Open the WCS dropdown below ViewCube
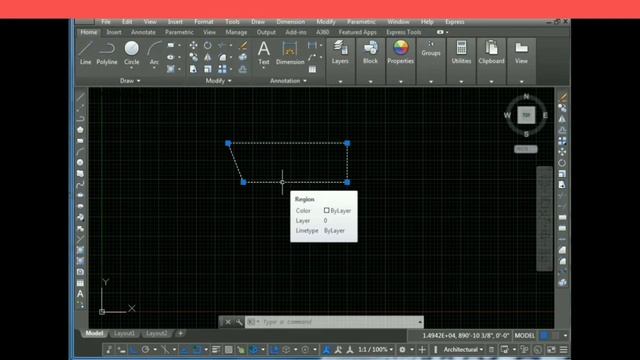This screenshot has height=360, width=640. [526, 149]
